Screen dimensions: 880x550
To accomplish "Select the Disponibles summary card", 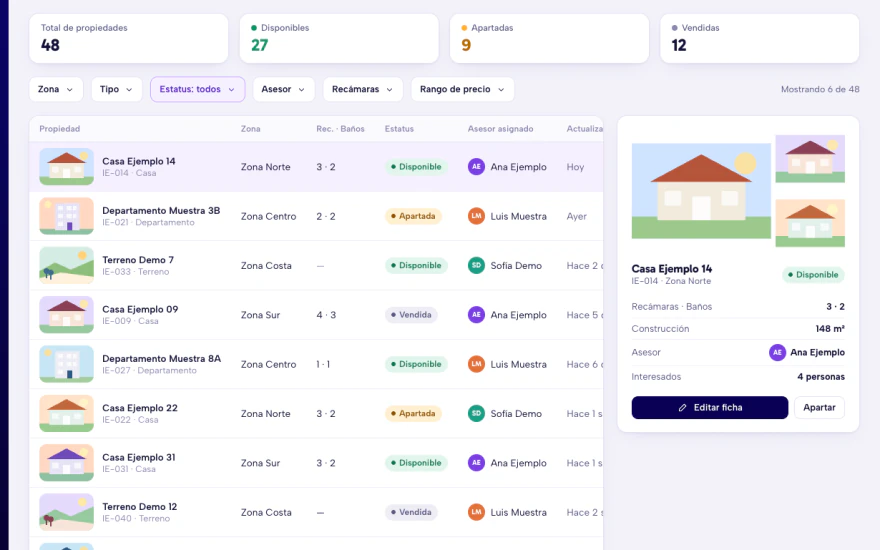I will (339, 38).
